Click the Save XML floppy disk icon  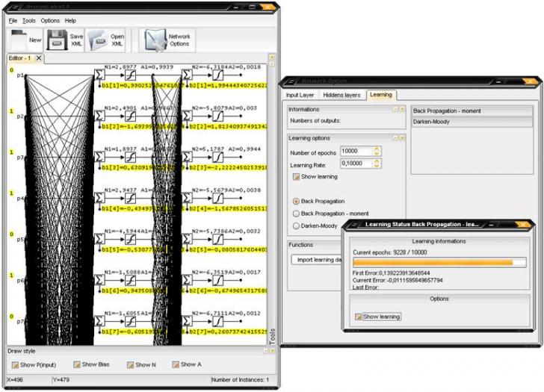click(55, 40)
